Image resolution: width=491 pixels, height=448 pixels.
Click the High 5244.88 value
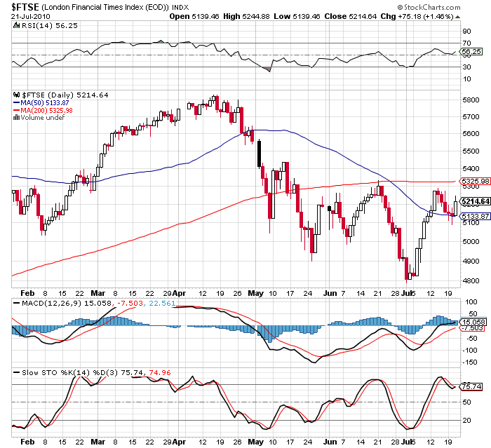click(246, 16)
